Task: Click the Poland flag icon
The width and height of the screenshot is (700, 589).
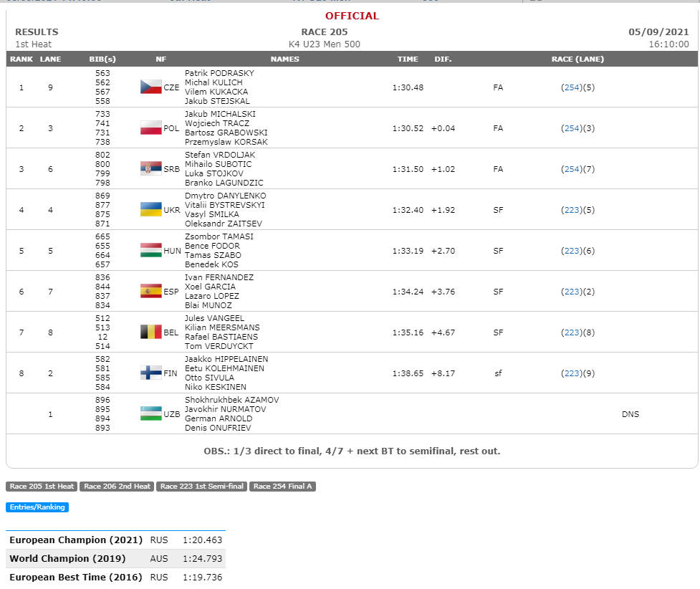Action: coord(151,128)
